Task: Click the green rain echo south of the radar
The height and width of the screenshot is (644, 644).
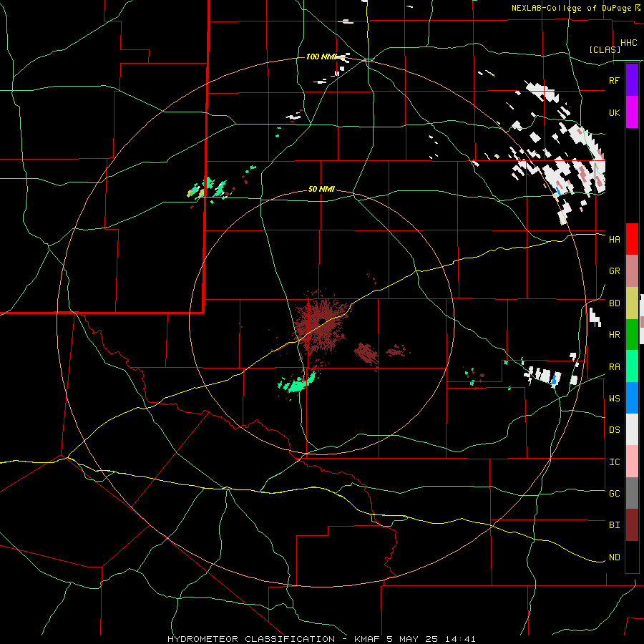Action: coord(298,384)
